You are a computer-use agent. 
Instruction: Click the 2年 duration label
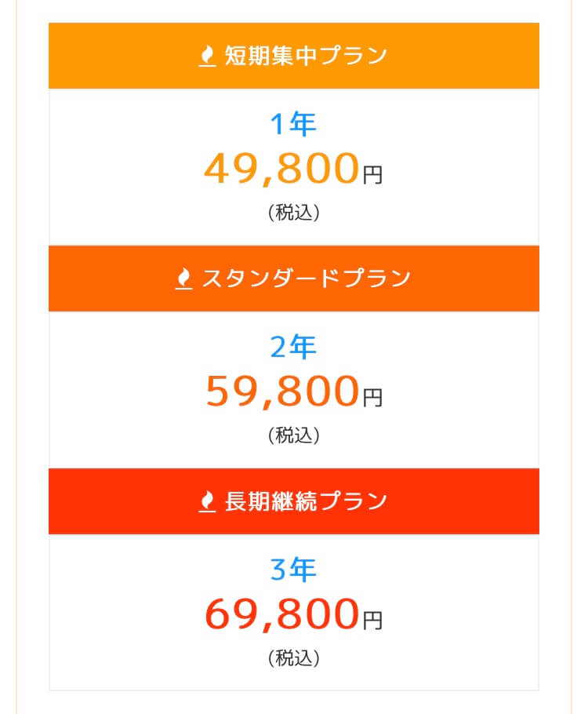pos(293,347)
